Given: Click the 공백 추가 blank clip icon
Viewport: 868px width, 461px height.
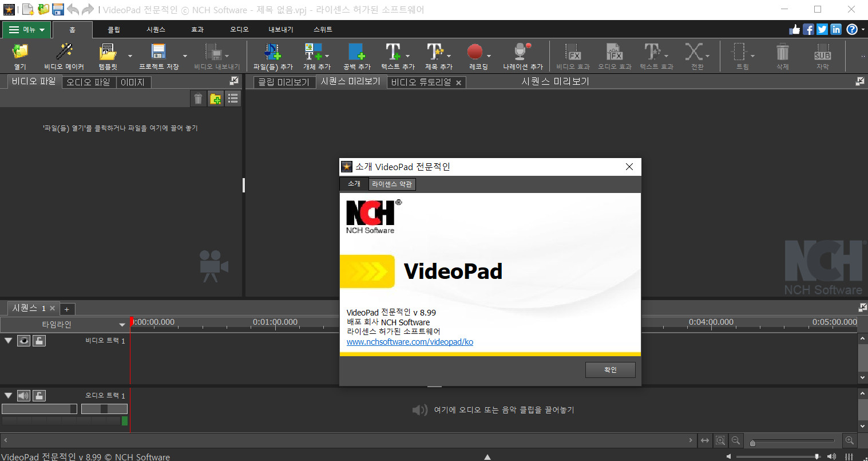Looking at the screenshot, I should click(356, 52).
